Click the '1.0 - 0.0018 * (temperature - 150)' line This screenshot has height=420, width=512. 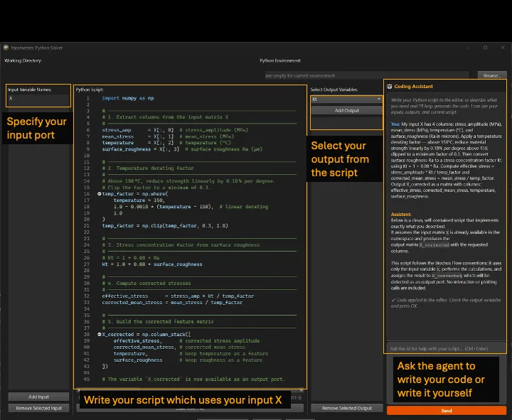point(191,207)
